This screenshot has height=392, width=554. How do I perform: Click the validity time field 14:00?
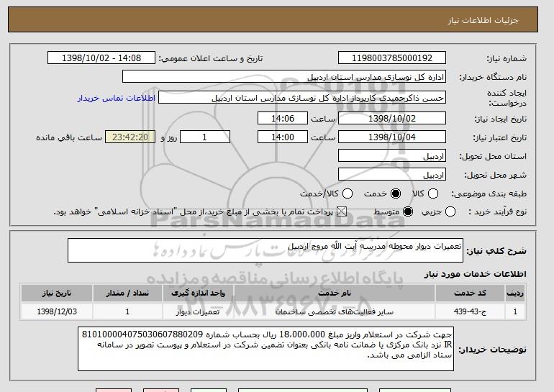pos(283,137)
